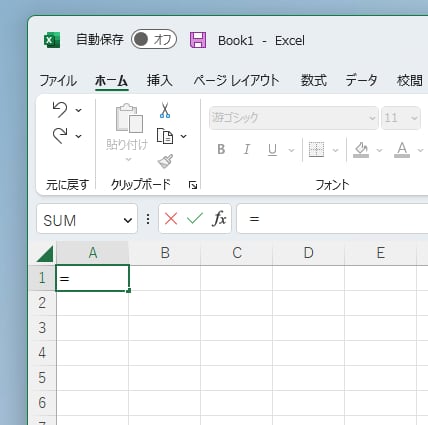This screenshot has width=428, height=425.
Task: Select row 2 header
Action: tap(42, 303)
